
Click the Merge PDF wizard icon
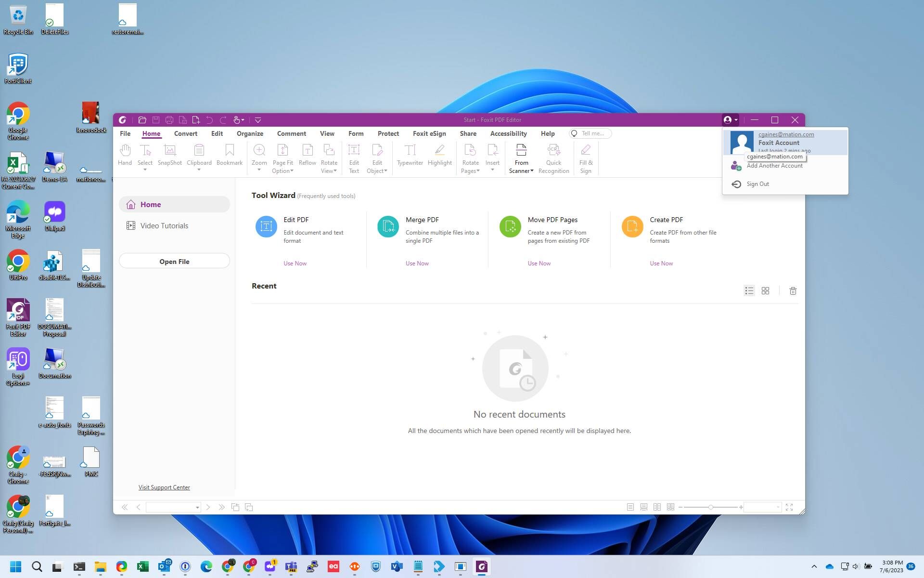click(388, 227)
